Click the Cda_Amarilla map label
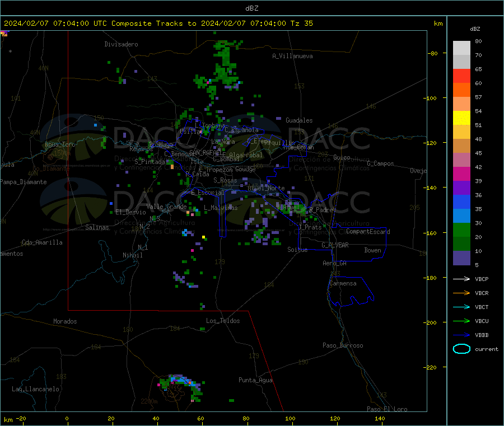 point(42,242)
